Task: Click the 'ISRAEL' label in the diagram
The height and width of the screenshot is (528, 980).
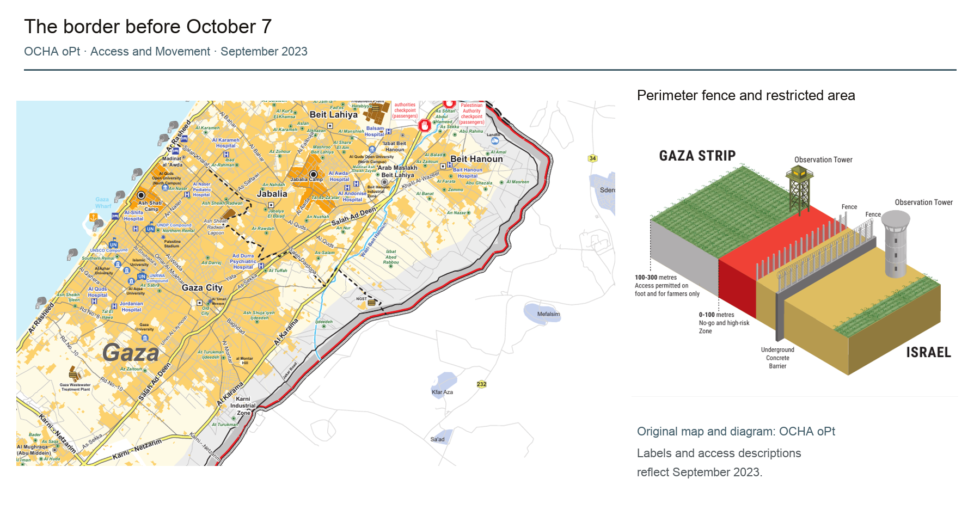Action: click(x=928, y=352)
